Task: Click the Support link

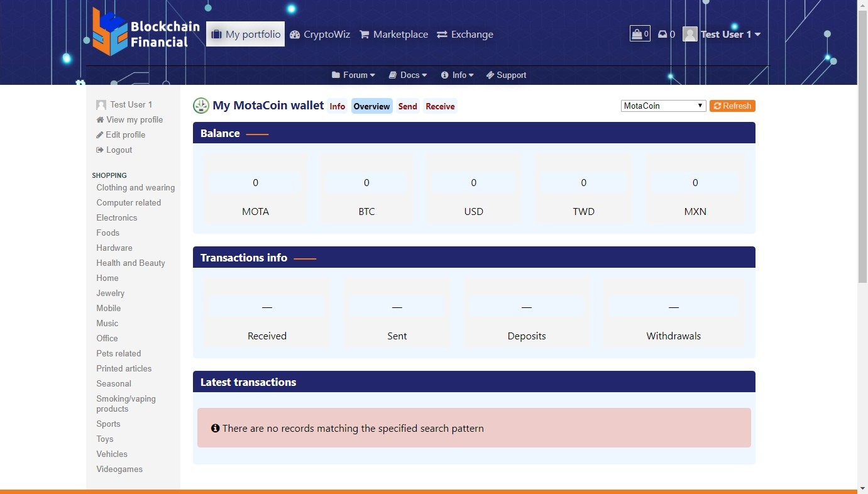Action: [x=506, y=75]
